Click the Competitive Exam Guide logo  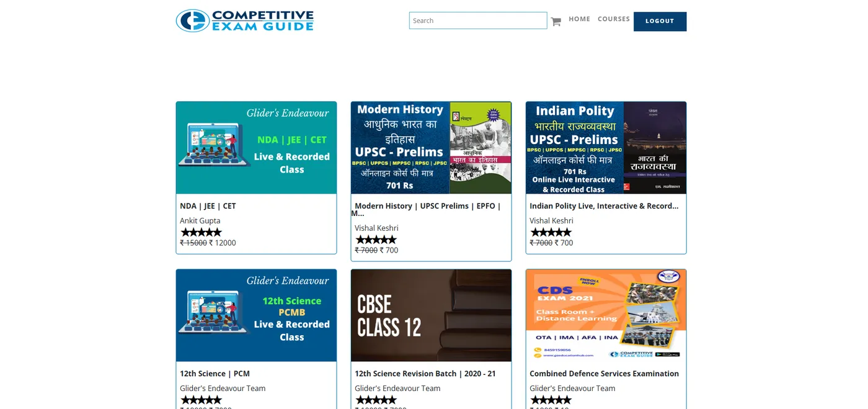click(x=245, y=20)
